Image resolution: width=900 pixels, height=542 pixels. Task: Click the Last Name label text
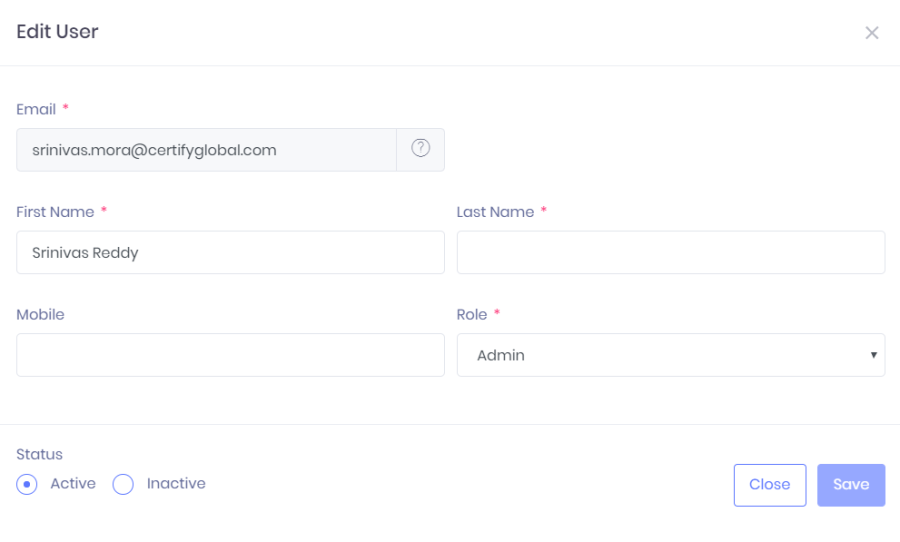495,212
